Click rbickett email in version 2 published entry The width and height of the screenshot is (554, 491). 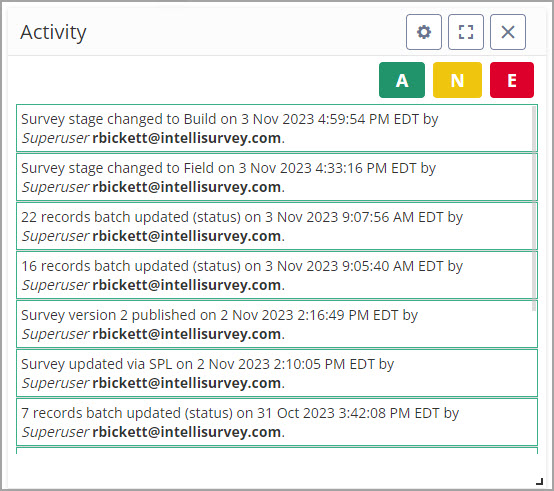187,334
